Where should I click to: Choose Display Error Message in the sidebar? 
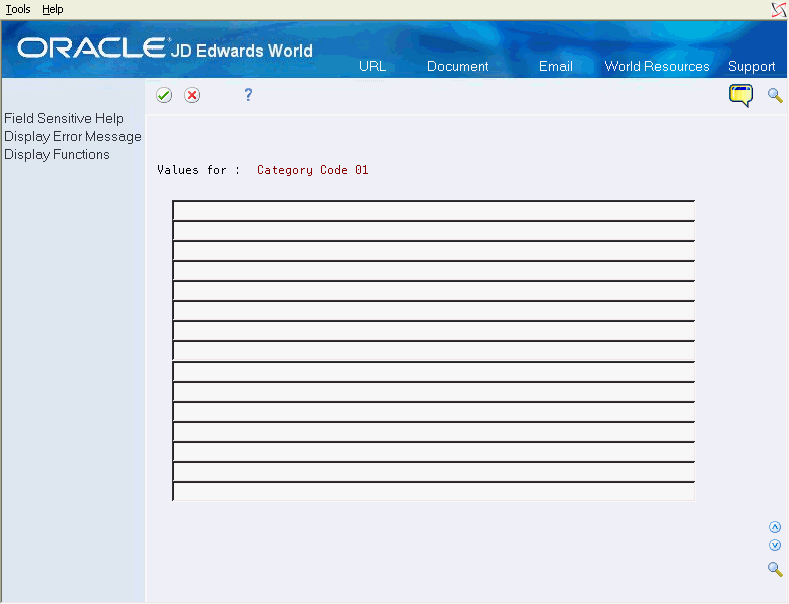click(73, 136)
